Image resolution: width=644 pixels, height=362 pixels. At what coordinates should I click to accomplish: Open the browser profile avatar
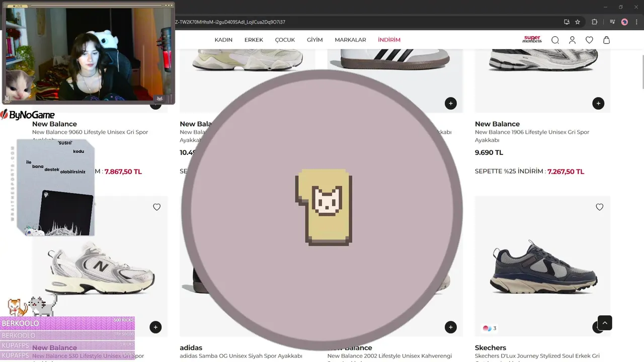[624, 22]
